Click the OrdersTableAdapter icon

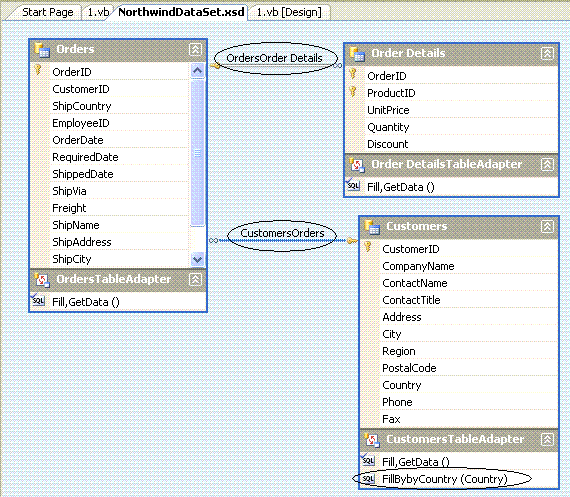click(42, 280)
